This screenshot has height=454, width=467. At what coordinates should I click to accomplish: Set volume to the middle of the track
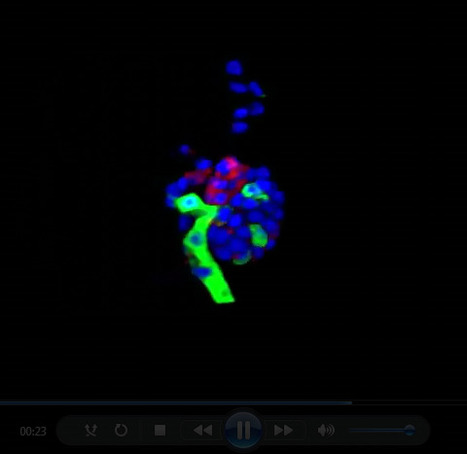pyautogui.click(x=380, y=430)
